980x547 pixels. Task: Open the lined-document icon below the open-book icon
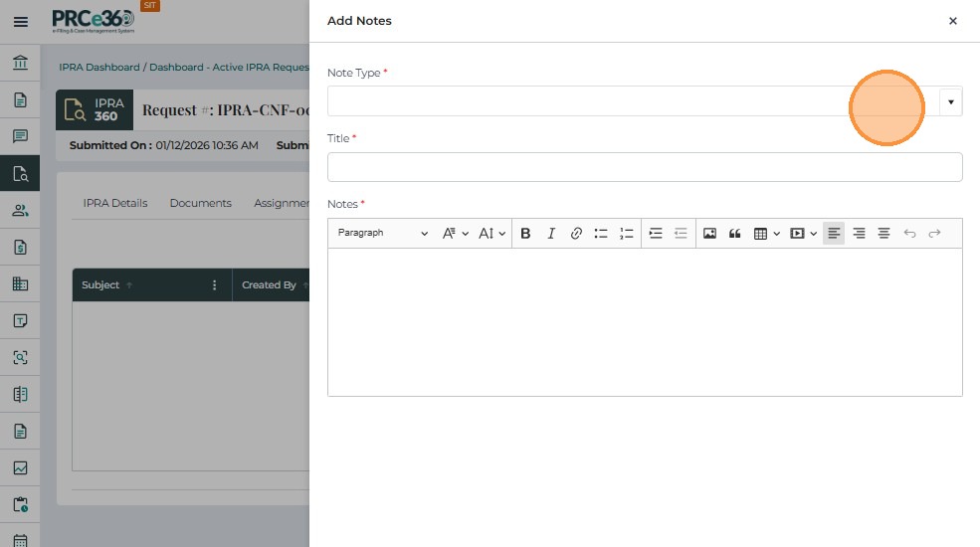[x=20, y=431]
